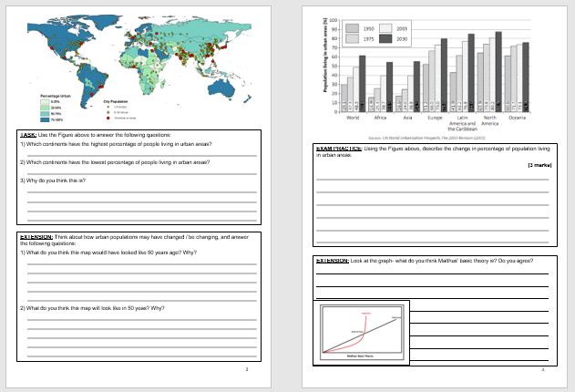This screenshot has height=392, width=575.
Task: Click the Malthus' Basic Theory graph image
Action: (x=361, y=333)
